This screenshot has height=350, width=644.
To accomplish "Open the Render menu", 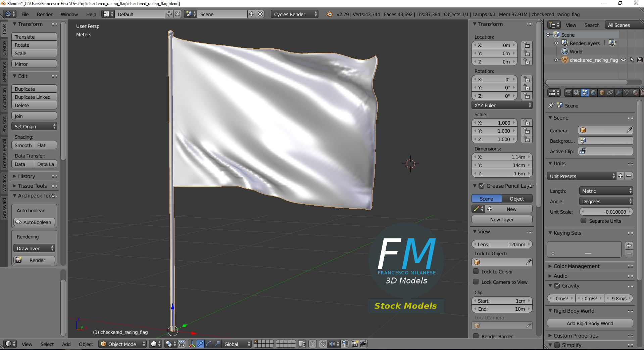I will (x=45, y=14).
